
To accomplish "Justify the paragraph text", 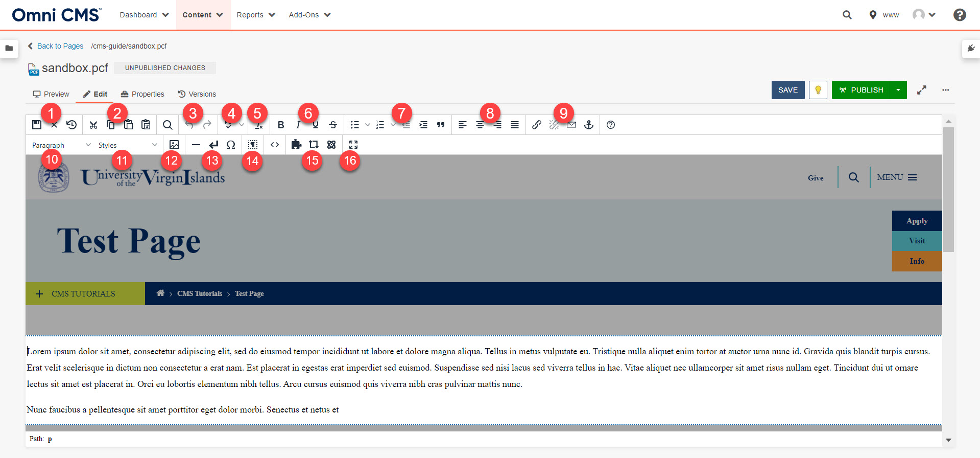I will [x=515, y=125].
